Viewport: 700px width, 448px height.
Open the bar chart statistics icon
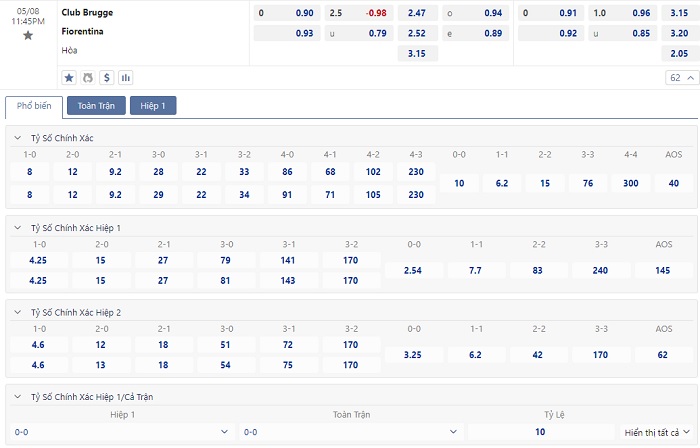[126, 77]
